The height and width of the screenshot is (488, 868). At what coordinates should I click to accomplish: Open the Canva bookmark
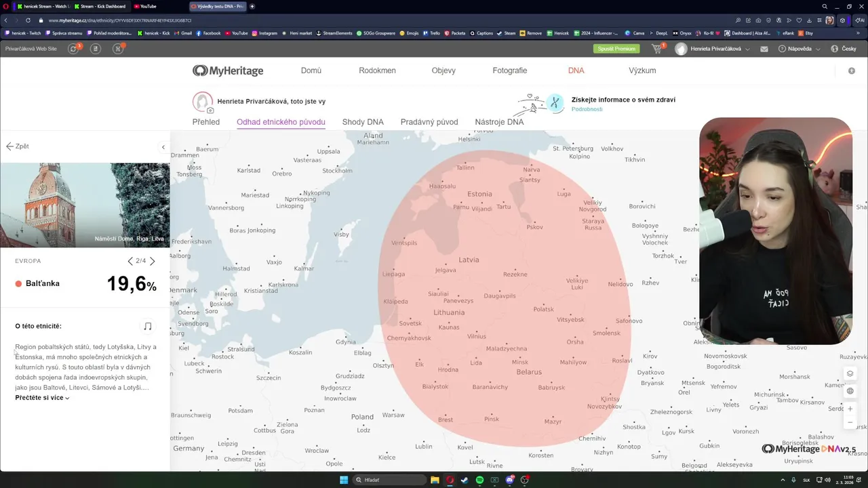click(x=635, y=33)
